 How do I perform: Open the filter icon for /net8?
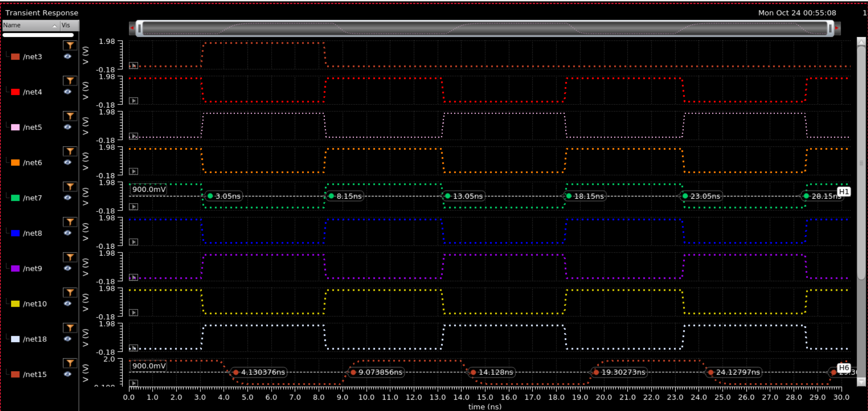pos(70,222)
